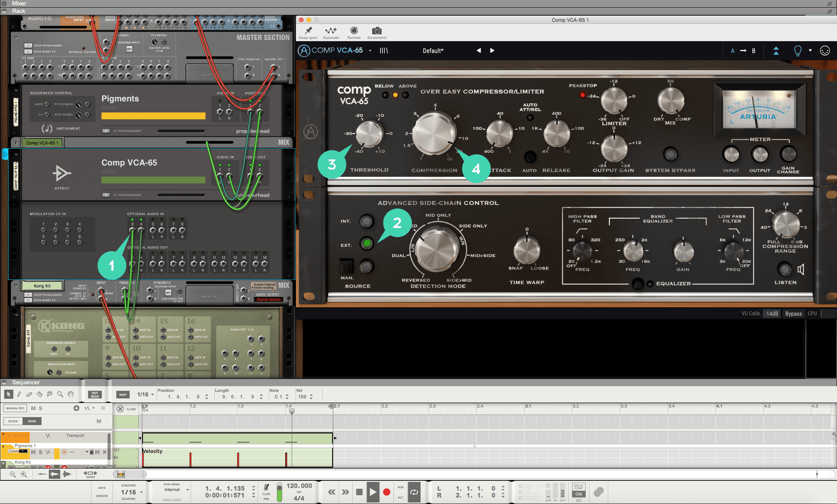837x504 pixels.
Task: Fold the Kong Kit rack device
Action: point(16,286)
